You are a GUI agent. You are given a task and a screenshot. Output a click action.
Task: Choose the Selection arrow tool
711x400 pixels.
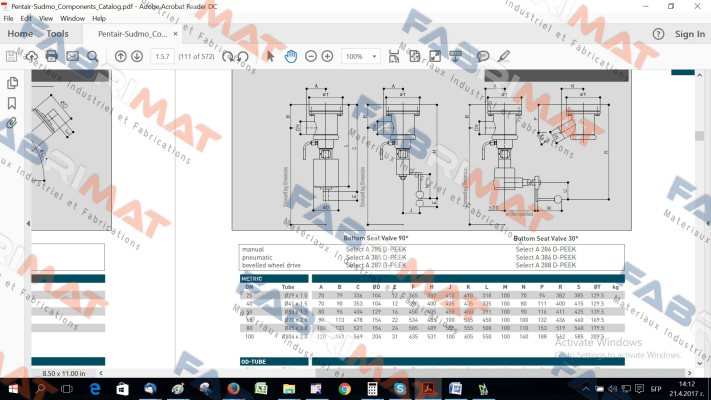270,56
